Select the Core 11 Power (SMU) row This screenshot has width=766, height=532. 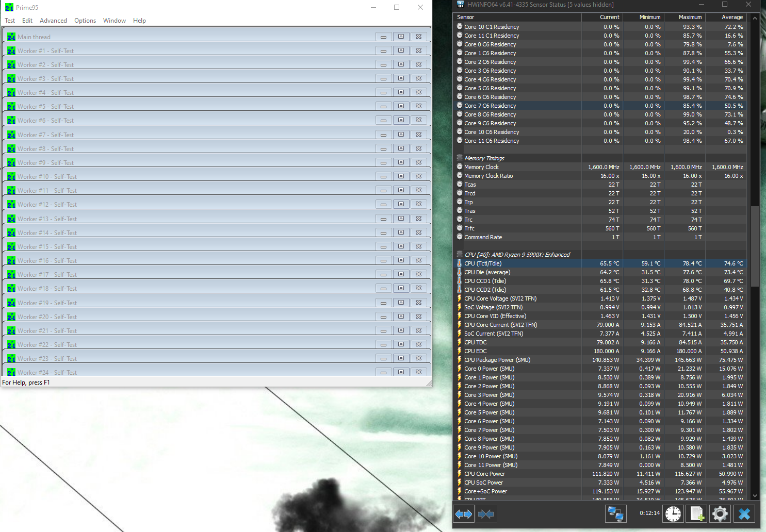click(x=600, y=465)
